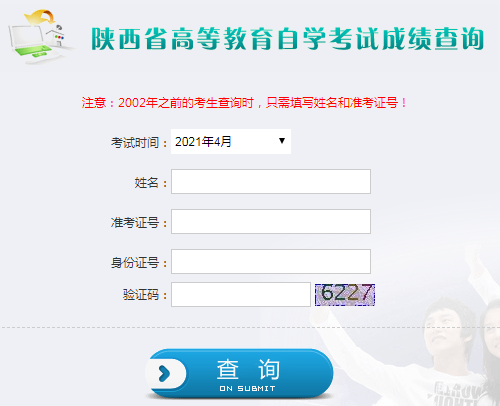Screen dimensions: 500x406
Task: Click the small house icon in logo
Action: (57, 35)
